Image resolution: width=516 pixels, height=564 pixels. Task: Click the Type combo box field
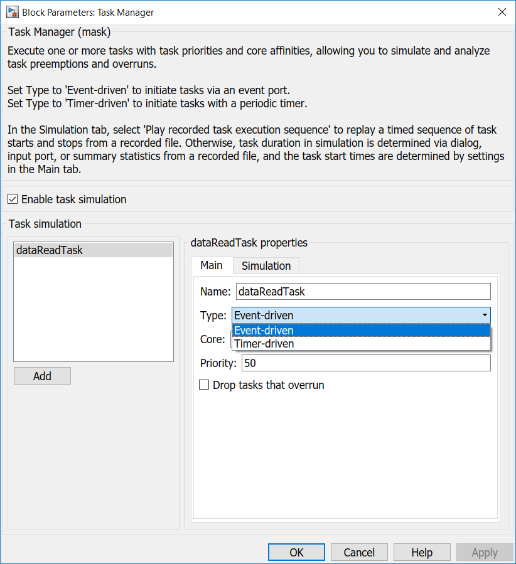361,315
